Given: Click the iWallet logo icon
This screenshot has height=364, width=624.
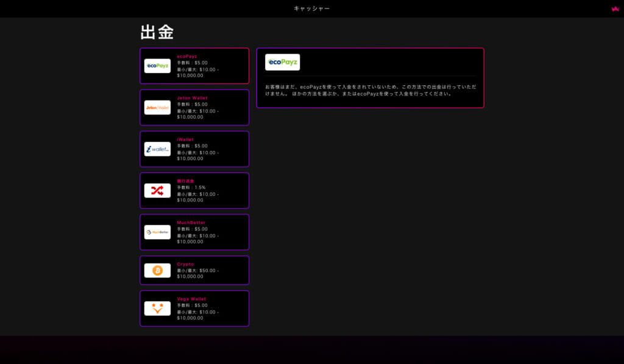Looking at the screenshot, I should tap(157, 149).
